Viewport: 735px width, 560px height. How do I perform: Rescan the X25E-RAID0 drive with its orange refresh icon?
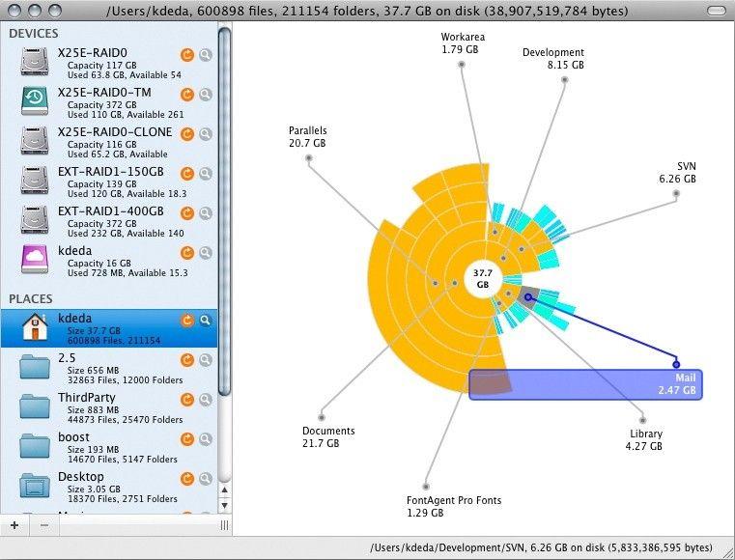tap(187, 55)
